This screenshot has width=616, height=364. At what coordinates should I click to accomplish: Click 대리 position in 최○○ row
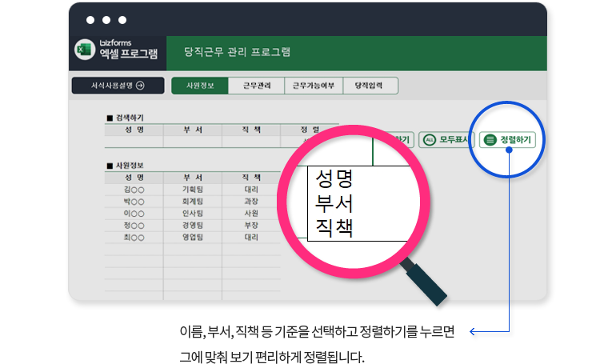[x=251, y=238]
